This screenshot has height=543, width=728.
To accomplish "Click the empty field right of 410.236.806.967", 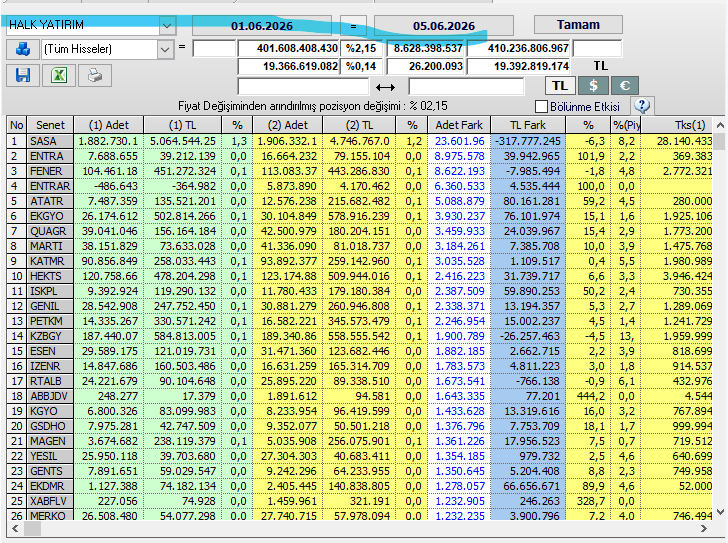I will coord(597,48).
